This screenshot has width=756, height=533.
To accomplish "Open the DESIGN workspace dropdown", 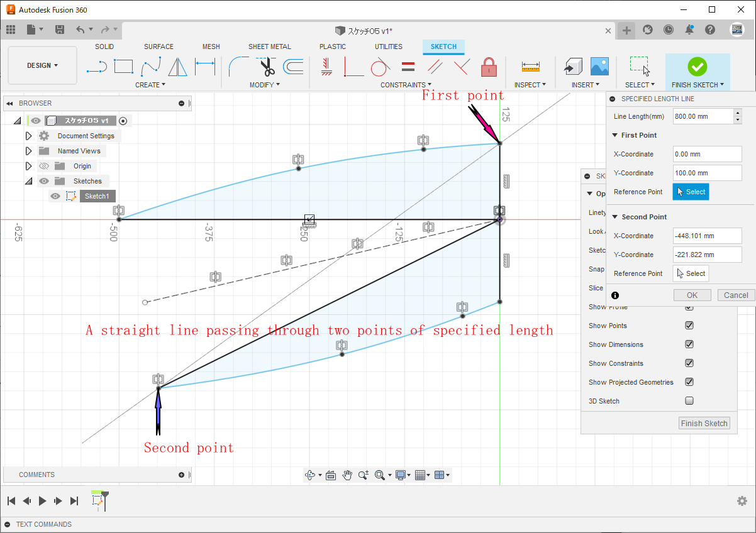I will (x=42, y=65).
